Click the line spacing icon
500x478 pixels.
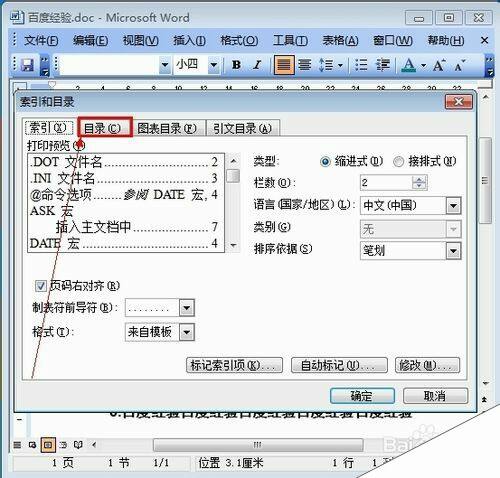coord(326,65)
